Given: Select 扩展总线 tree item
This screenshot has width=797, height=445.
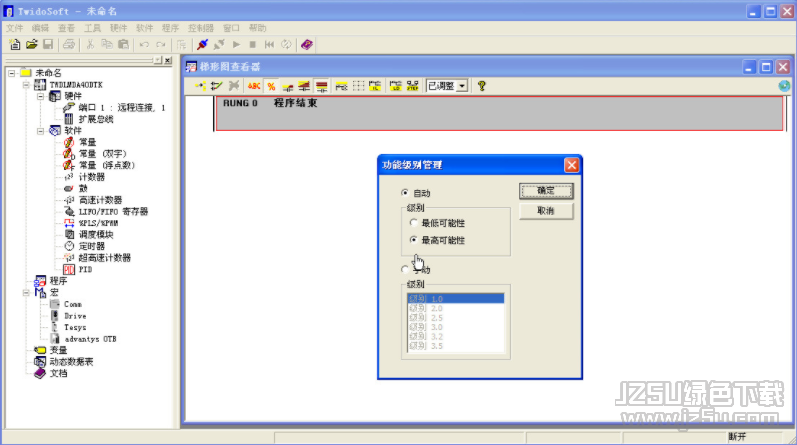Looking at the screenshot, I should pos(96,119).
